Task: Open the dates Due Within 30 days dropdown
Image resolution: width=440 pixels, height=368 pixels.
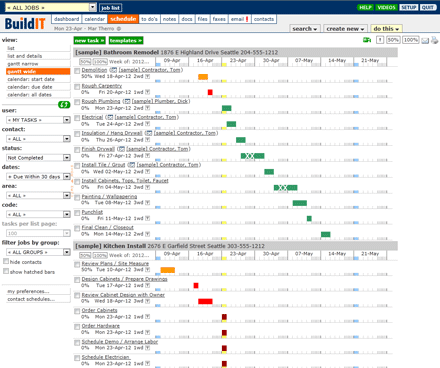Action: (38, 177)
